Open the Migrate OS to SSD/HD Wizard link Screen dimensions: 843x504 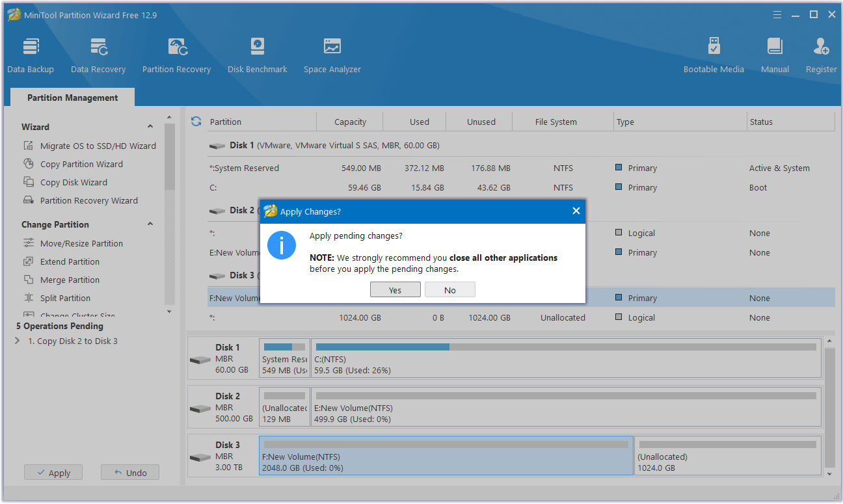coord(98,146)
